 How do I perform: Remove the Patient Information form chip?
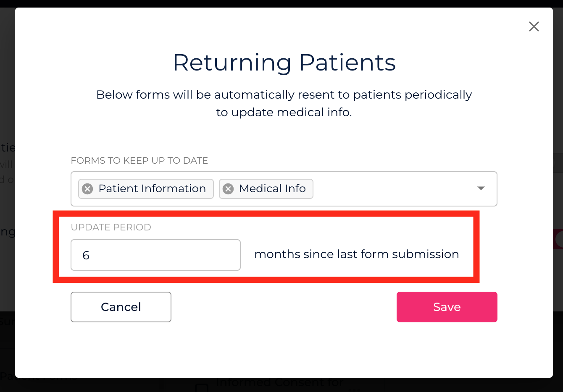pos(87,189)
